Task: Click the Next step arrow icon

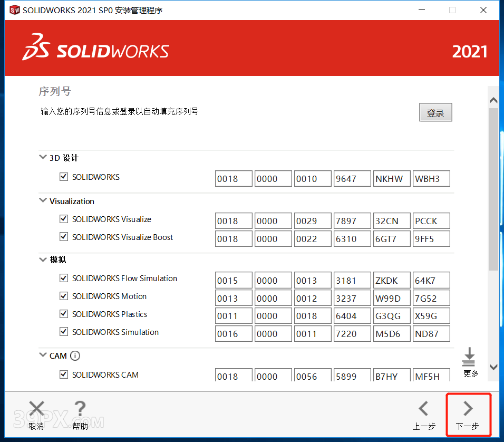Action: pos(468,409)
